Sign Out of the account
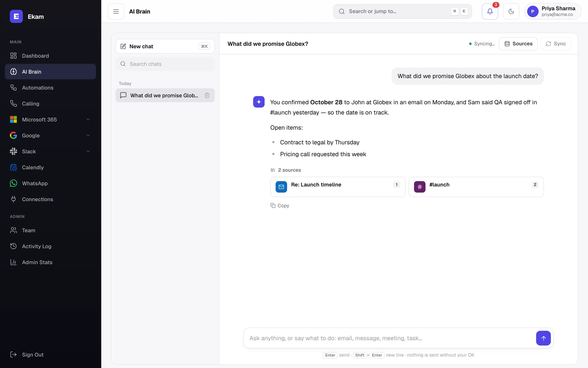The height and width of the screenshot is (368, 588). (x=51, y=355)
